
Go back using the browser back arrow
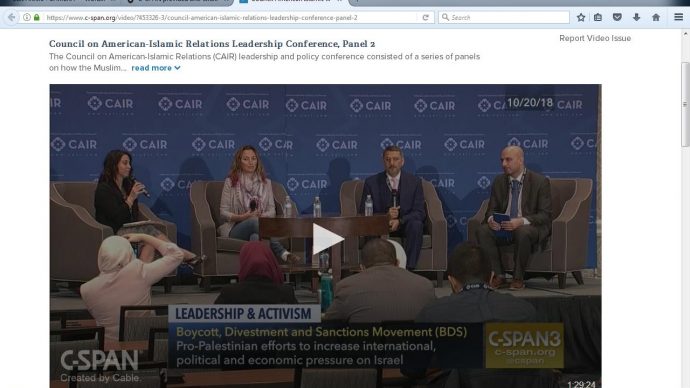(x=11, y=17)
